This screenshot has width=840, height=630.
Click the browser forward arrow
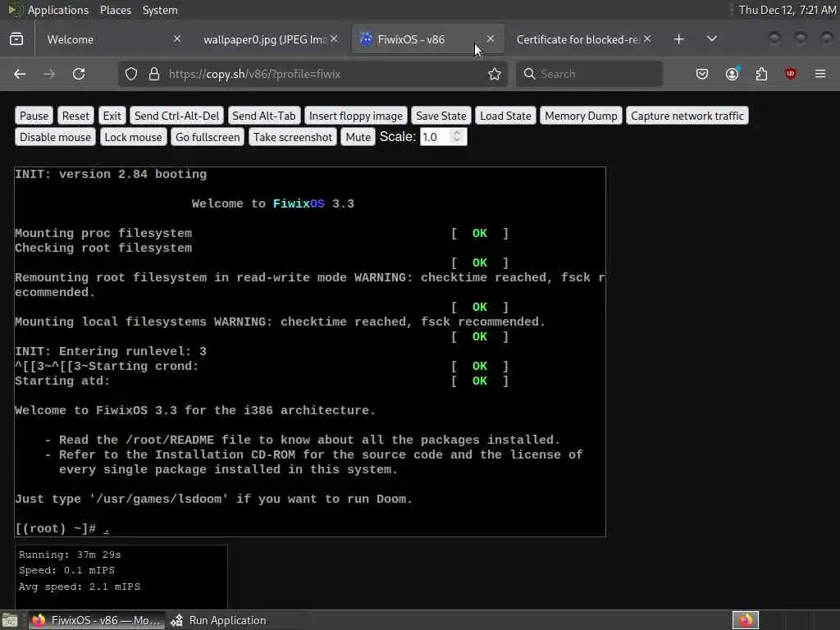point(49,74)
